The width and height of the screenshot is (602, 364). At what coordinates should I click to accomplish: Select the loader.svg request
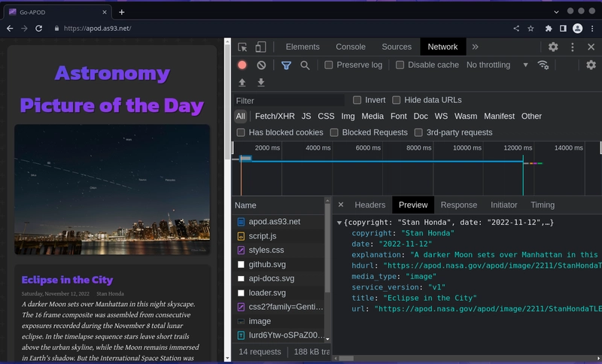(x=278, y=293)
